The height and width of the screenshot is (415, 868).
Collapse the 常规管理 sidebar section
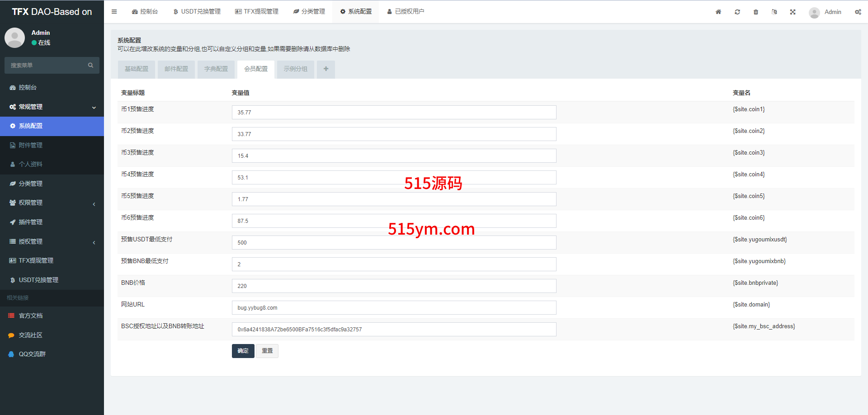pos(52,107)
